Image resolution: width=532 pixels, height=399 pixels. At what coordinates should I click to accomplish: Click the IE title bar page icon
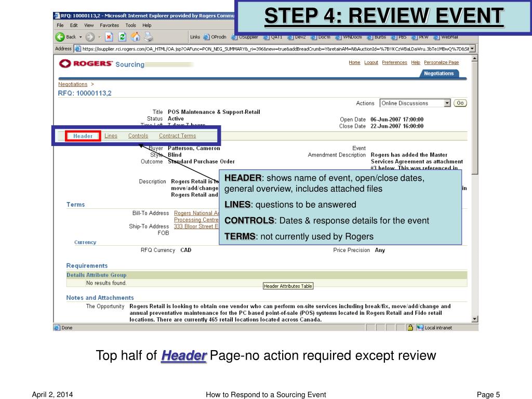tap(57, 16)
